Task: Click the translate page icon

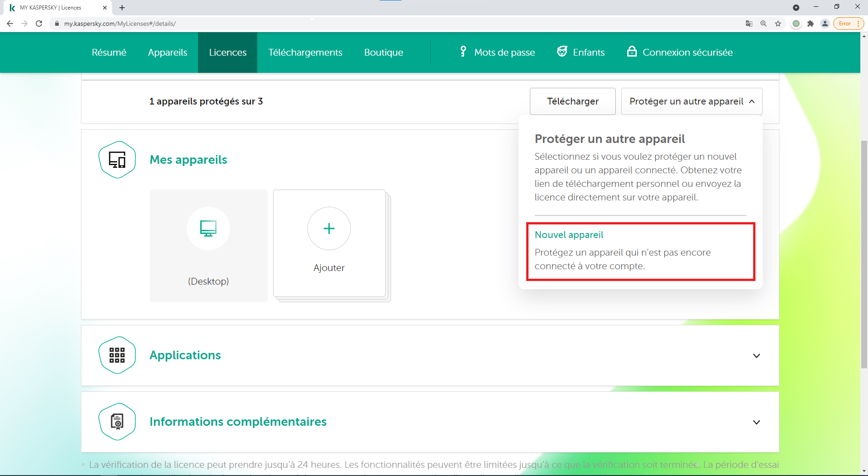Action: [749, 24]
